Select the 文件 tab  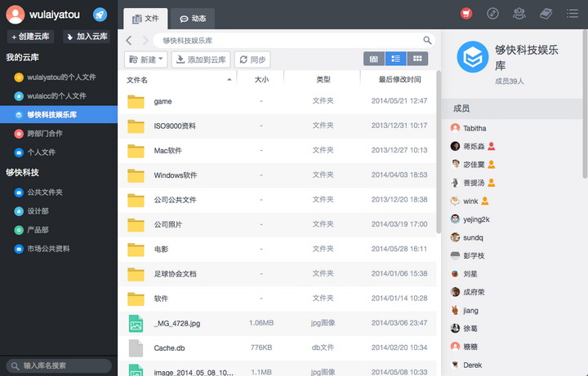point(145,18)
